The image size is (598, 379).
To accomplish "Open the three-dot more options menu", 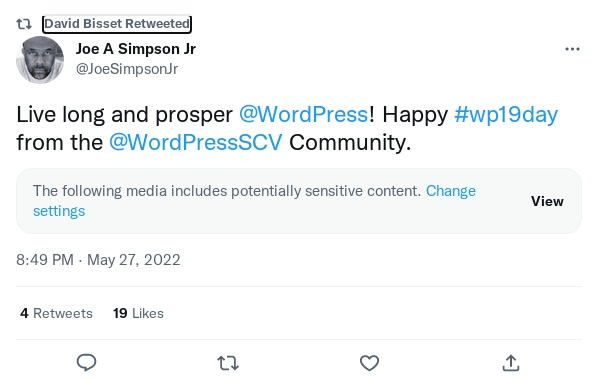I will (572, 49).
